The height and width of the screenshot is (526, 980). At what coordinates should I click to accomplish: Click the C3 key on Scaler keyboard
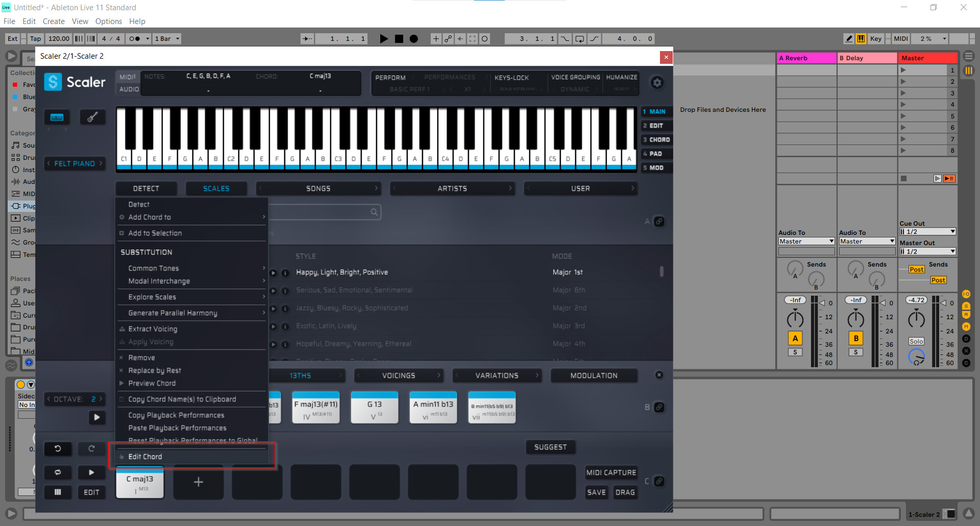click(x=338, y=159)
